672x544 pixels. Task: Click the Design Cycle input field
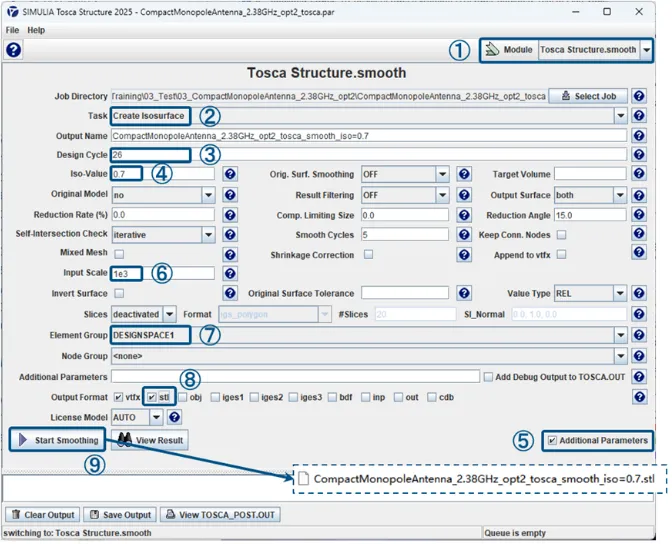pyautogui.click(x=369, y=155)
